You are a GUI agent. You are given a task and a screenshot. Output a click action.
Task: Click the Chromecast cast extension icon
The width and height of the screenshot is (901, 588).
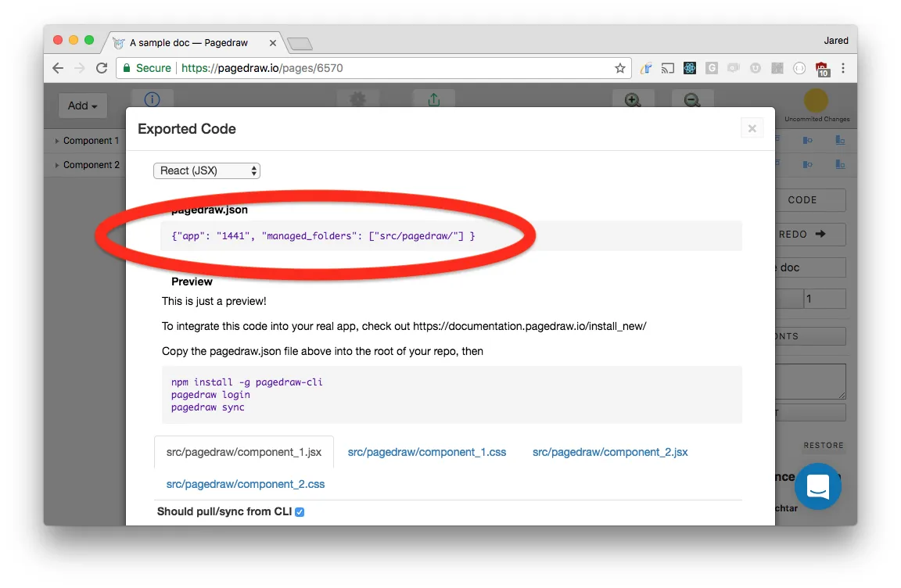[667, 68]
